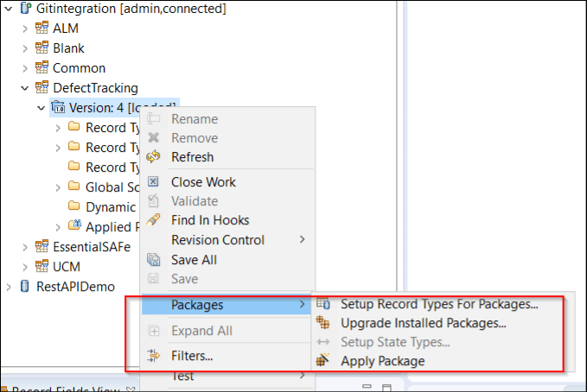The width and height of the screenshot is (587, 392).
Task: Collapse the Version 4 node
Action: pyautogui.click(x=41, y=108)
